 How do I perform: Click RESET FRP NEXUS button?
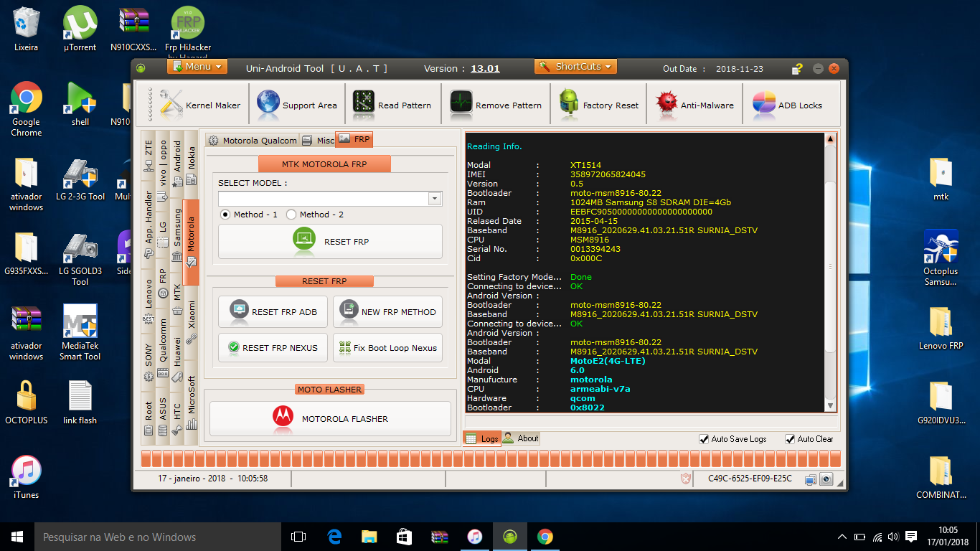point(273,348)
